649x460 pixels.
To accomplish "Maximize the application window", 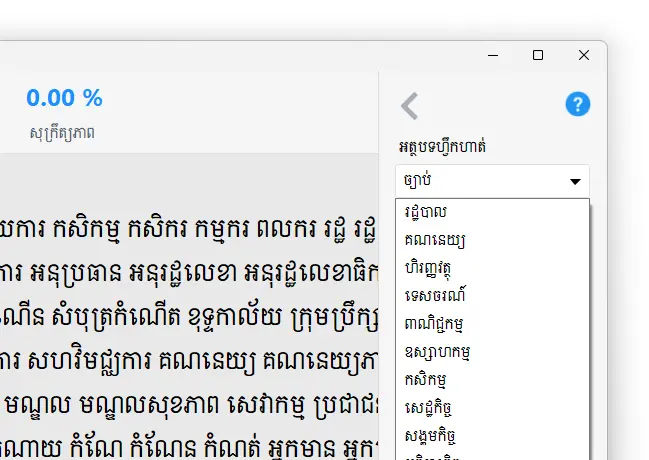I will (538, 56).
